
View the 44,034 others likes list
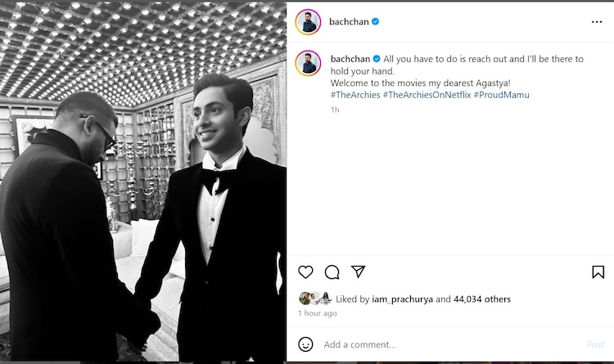coord(482,299)
